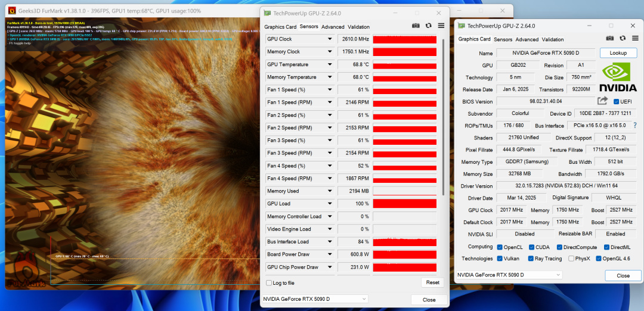Toggle the OpenCL checkbox

500,247
